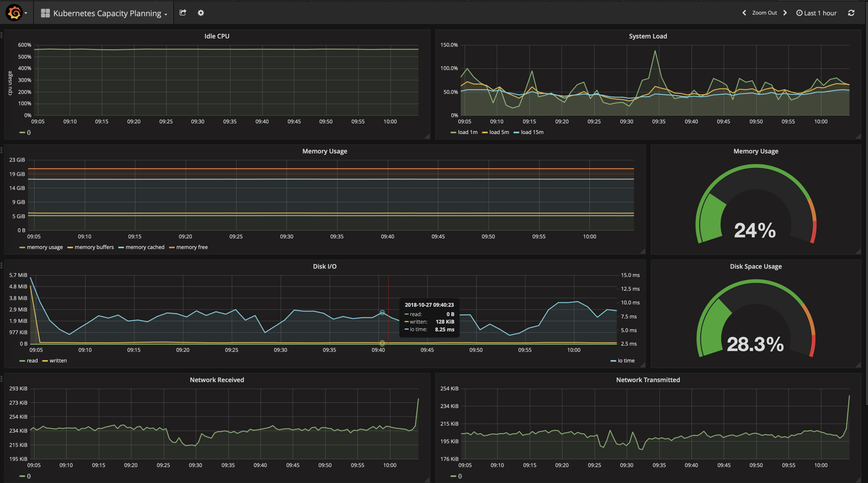Click the refresh dashboard icon
The width and height of the screenshot is (868, 483).
click(851, 13)
